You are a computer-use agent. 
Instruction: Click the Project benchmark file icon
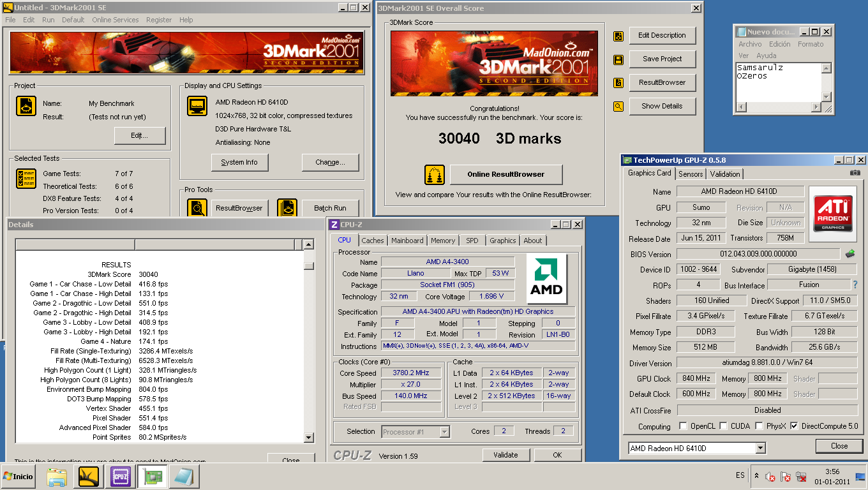tap(26, 106)
